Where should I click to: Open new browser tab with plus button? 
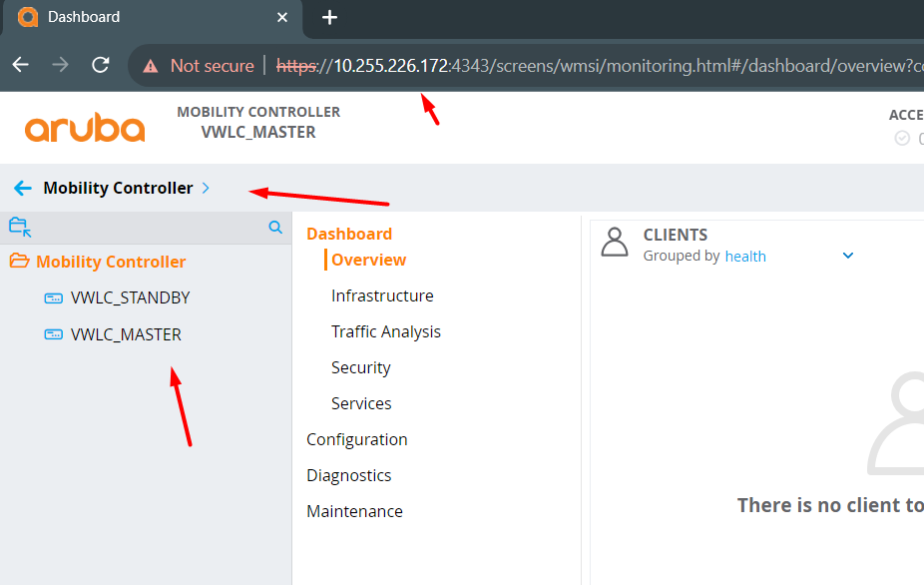330,18
